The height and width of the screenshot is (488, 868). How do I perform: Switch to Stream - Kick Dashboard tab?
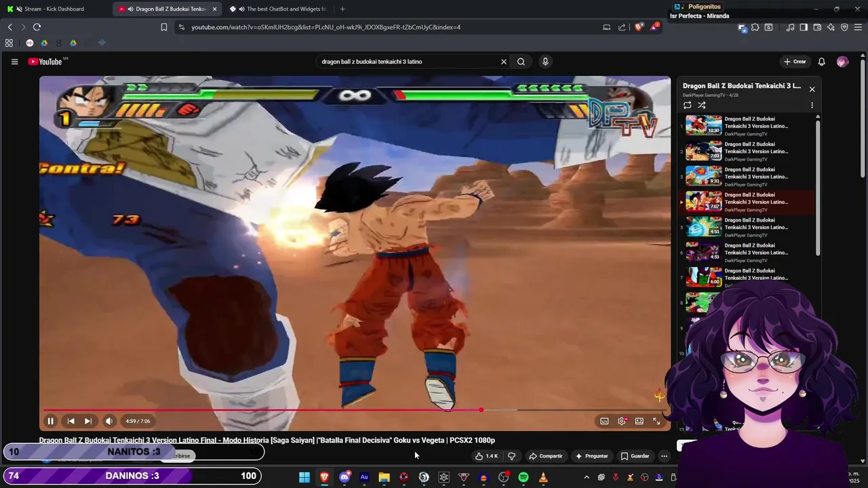pyautogui.click(x=54, y=9)
